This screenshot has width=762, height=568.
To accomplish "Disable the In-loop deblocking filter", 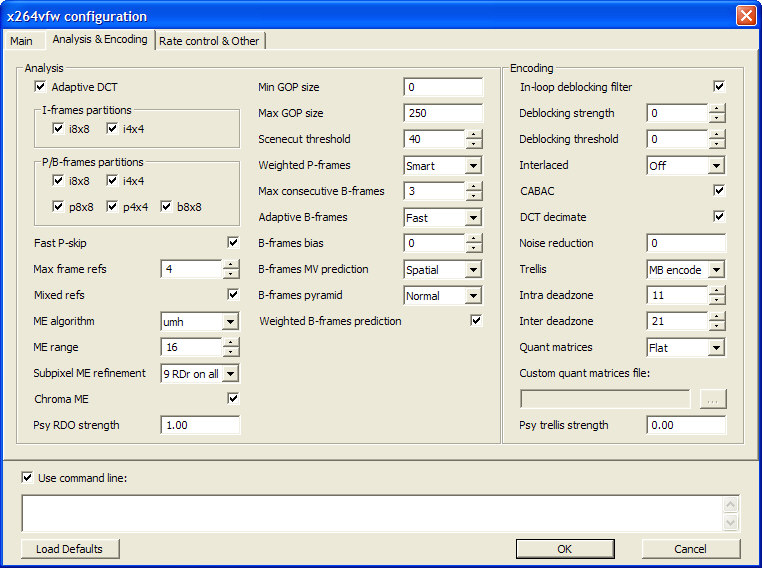I will pyautogui.click(x=719, y=86).
